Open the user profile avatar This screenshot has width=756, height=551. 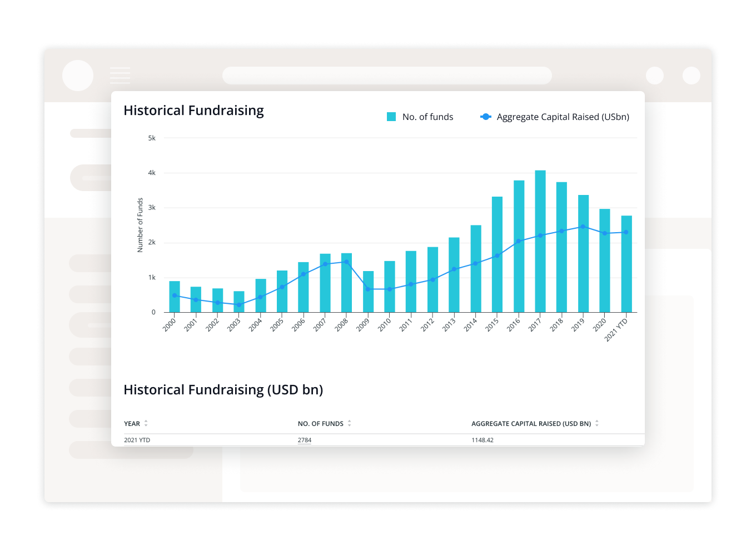[654, 75]
